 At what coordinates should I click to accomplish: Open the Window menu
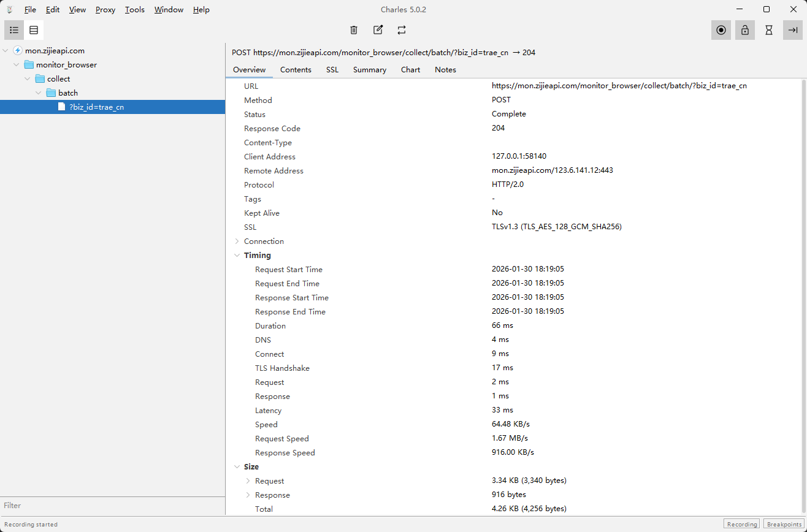[x=169, y=10]
